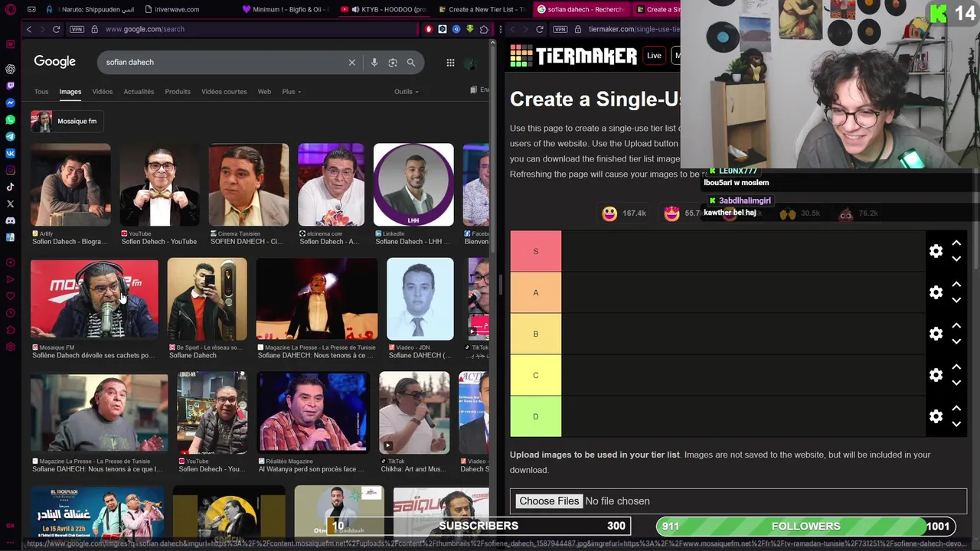Viewport: 980px width, 551px height.
Task: Open settings gear for tier A row
Action: point(936,292)
